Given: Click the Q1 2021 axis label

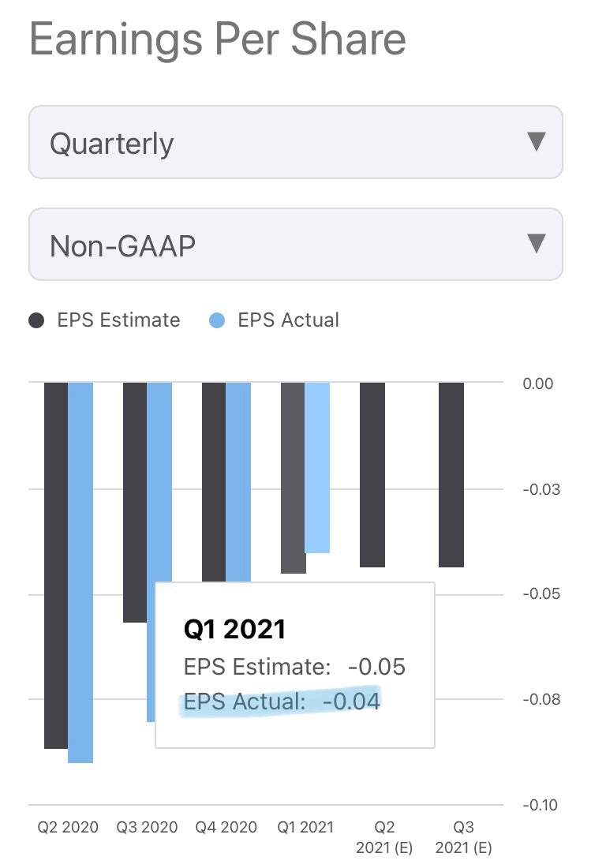Looking at the screenshot, I should click(x=305, y=827).
